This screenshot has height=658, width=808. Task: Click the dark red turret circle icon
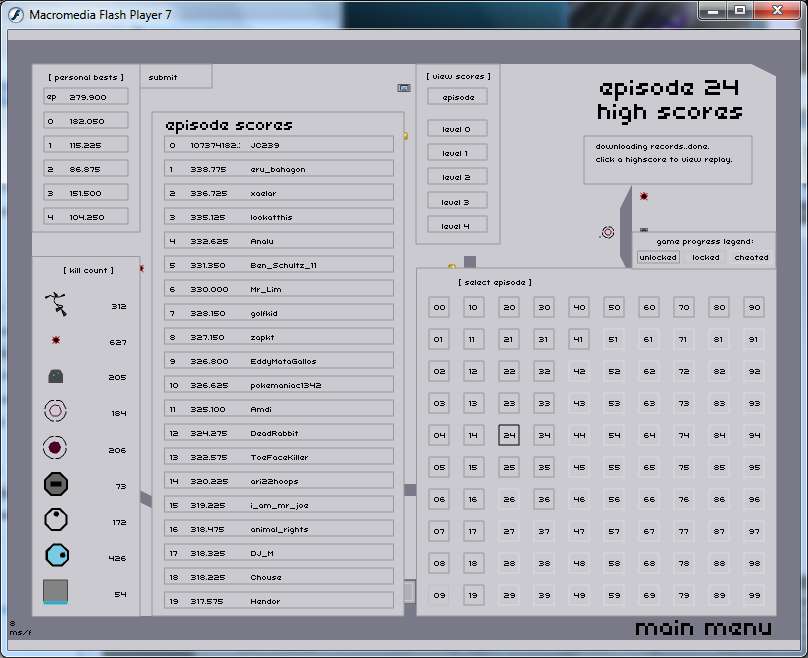click(x=56, y=448)
